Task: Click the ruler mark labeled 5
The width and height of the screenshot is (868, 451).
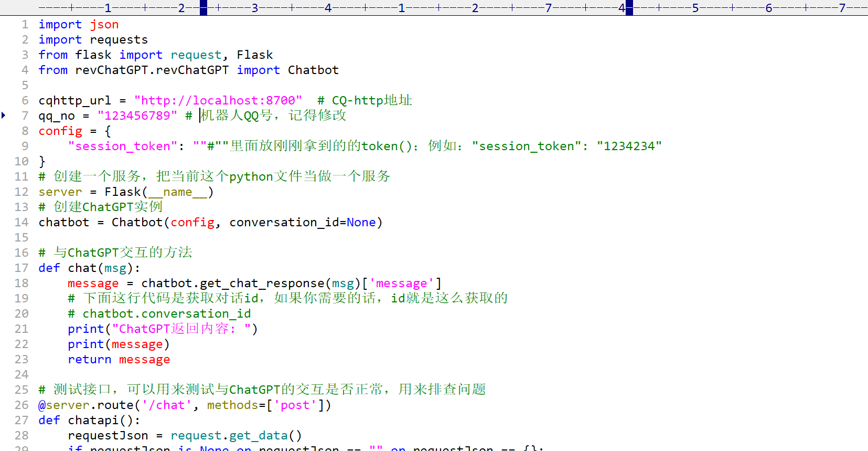Action: [695, 8]
